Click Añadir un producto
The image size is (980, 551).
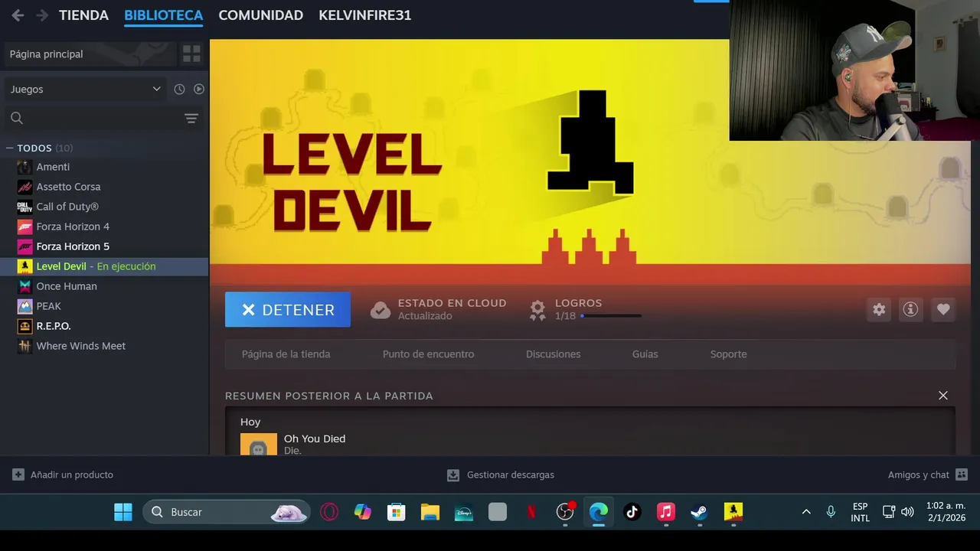[63, 474]
